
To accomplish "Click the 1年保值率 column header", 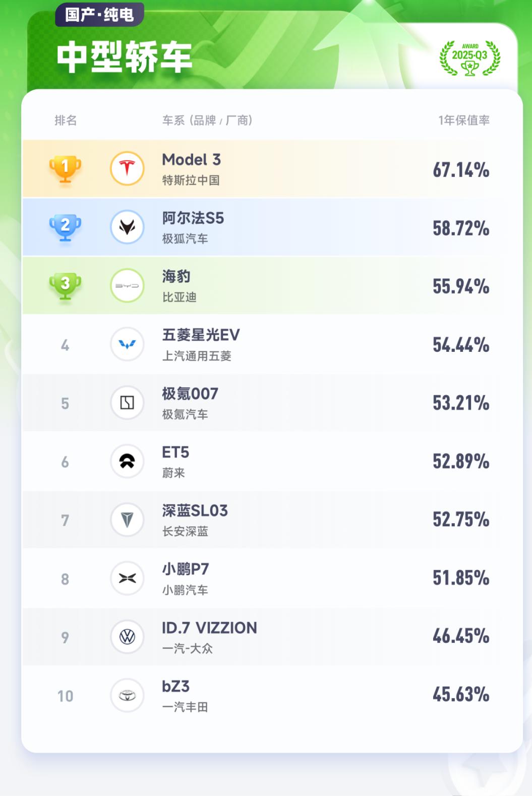I will [464, 120].
